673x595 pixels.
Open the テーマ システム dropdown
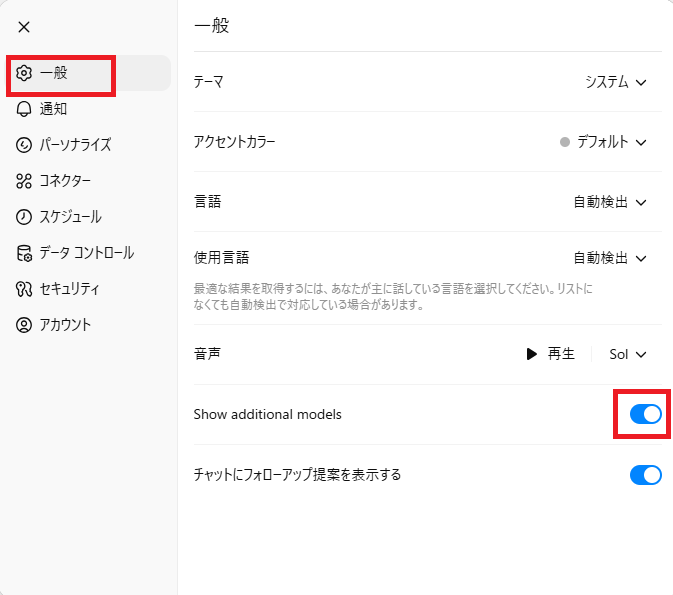click(616, 82)
